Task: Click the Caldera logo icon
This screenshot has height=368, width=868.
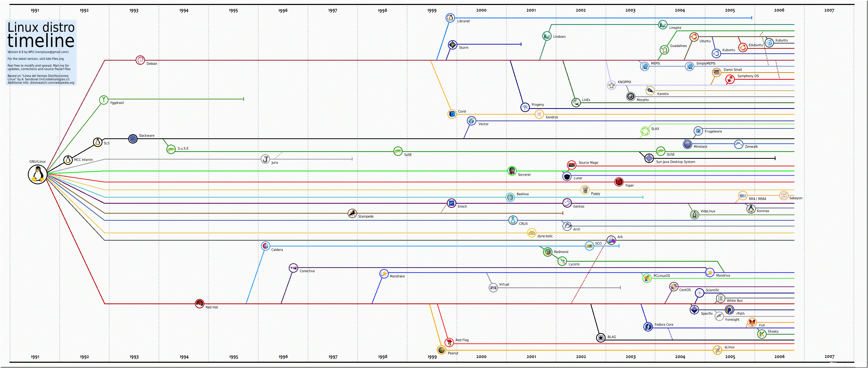Action: coord(266,246)
